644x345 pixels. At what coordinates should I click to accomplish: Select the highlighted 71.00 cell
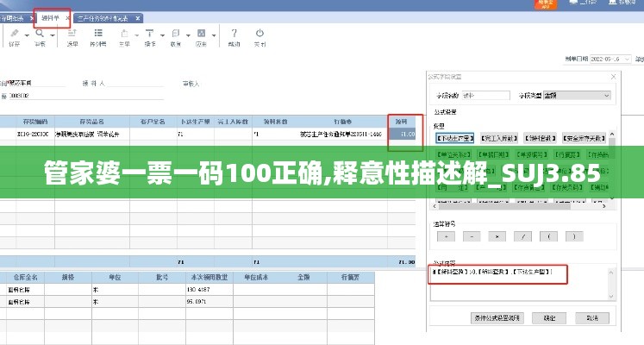pos(402,134)
